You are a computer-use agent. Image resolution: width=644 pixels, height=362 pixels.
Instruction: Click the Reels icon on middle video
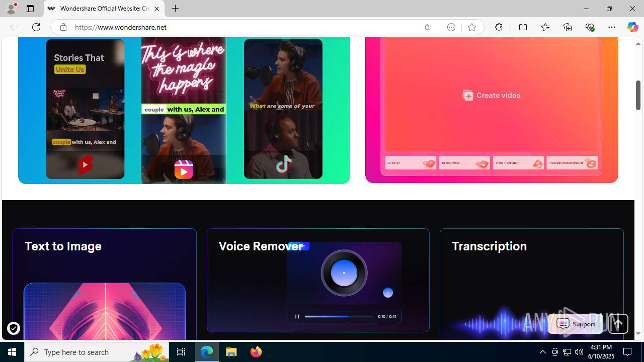click(x=184, y=169)
